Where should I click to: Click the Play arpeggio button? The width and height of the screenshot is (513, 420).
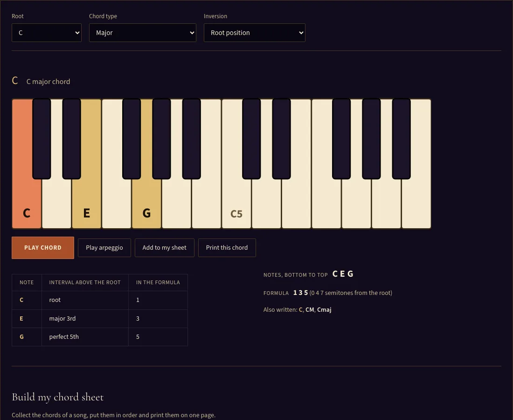pos(104,248)
